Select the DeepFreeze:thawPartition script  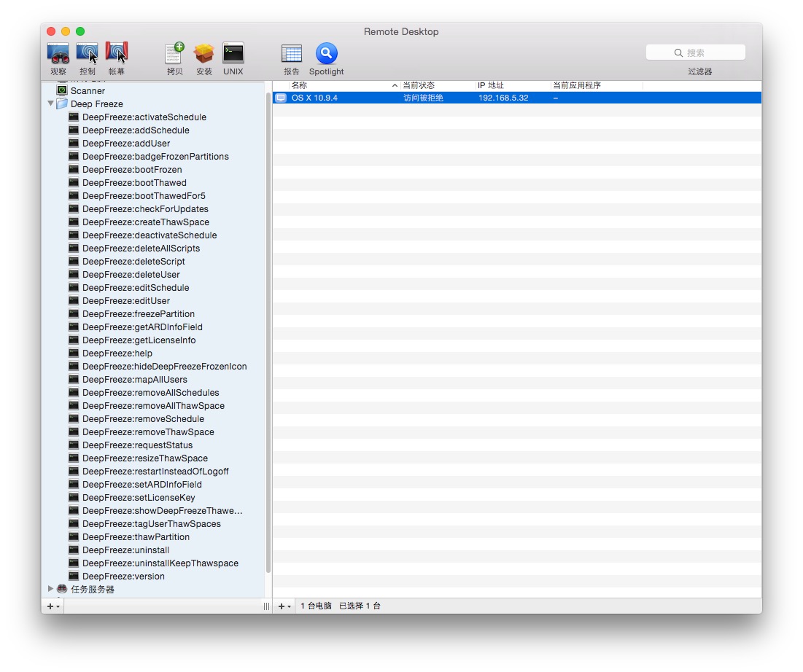pos(136,537)
